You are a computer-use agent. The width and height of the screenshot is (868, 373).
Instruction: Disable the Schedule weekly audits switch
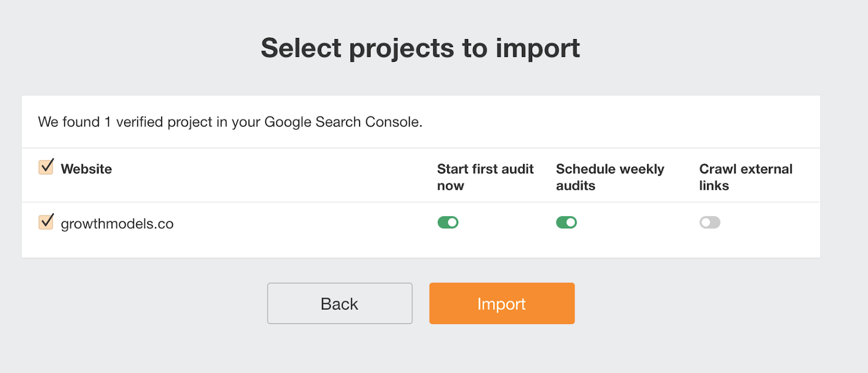pos(566,222)
